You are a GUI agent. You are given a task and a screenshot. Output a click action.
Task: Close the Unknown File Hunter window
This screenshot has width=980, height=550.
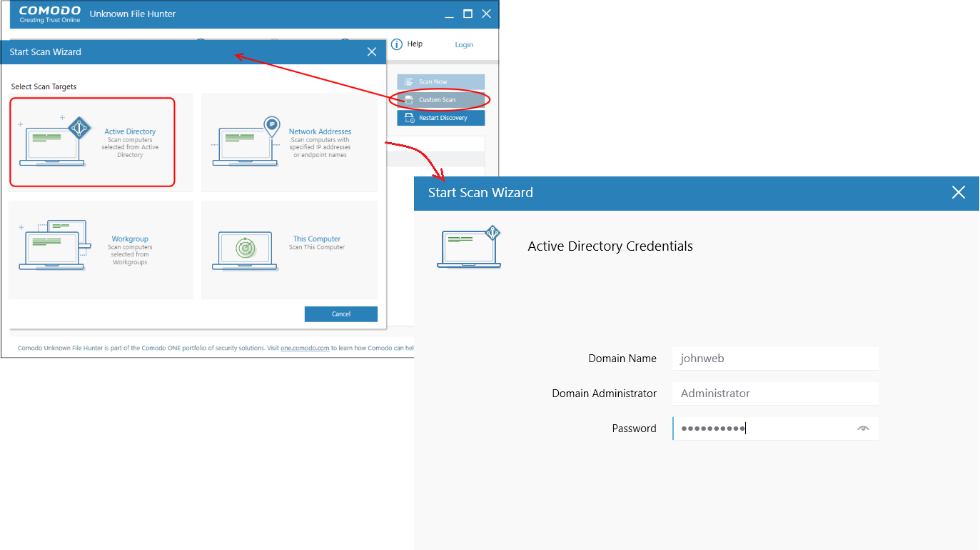tap(487, 14)
